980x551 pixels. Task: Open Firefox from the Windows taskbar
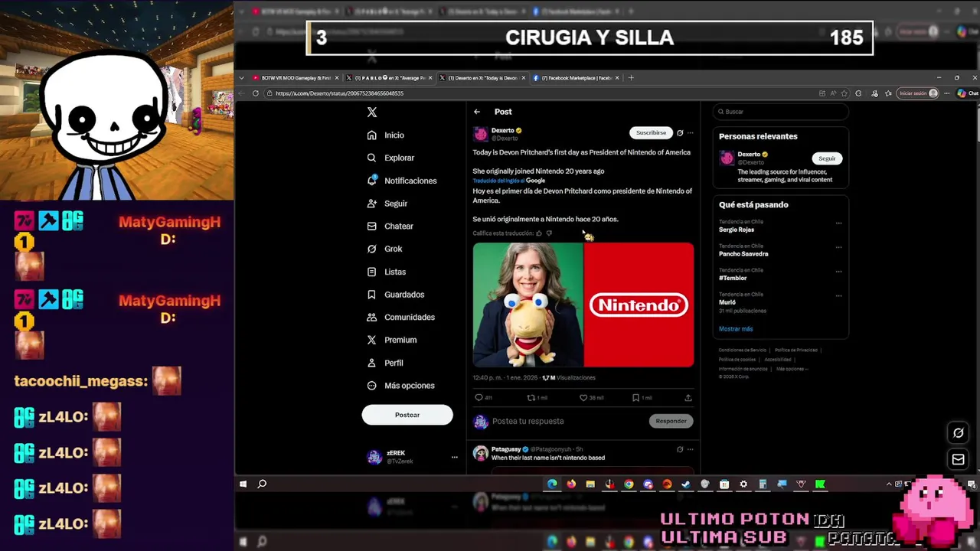pos(571,484)
